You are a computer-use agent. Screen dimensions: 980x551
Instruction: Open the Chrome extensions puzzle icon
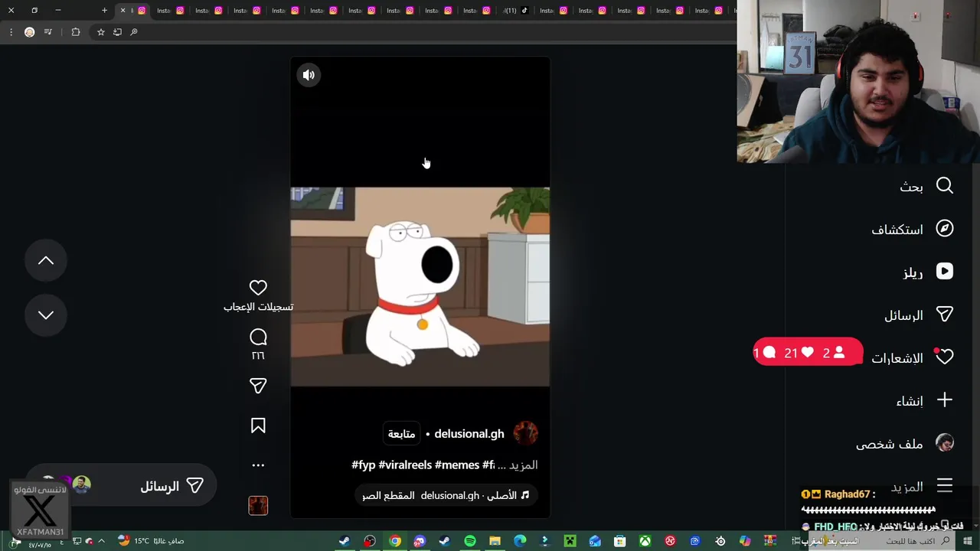coord(75,32)
